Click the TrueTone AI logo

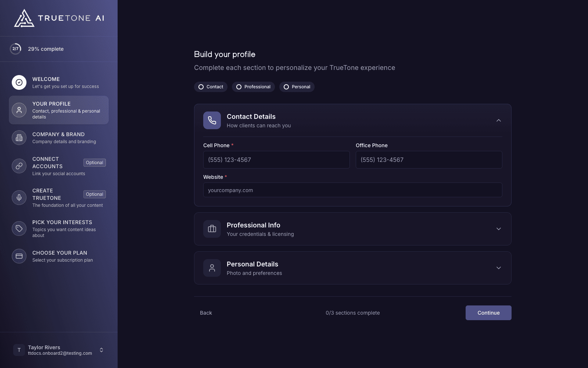[x=59, y=18]
